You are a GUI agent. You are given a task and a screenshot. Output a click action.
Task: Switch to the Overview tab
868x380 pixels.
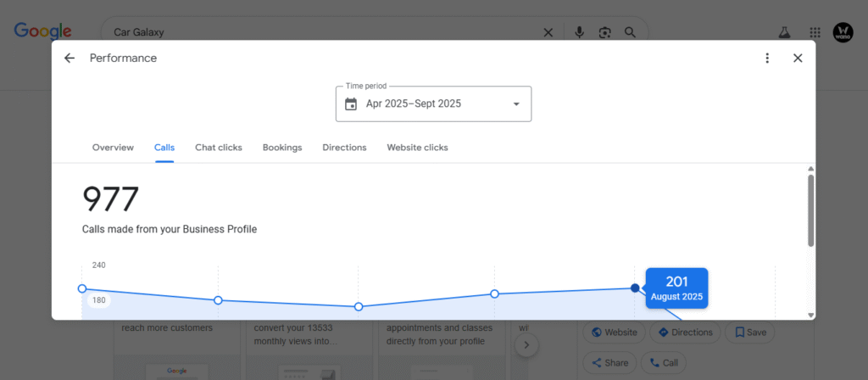point(113,148)
